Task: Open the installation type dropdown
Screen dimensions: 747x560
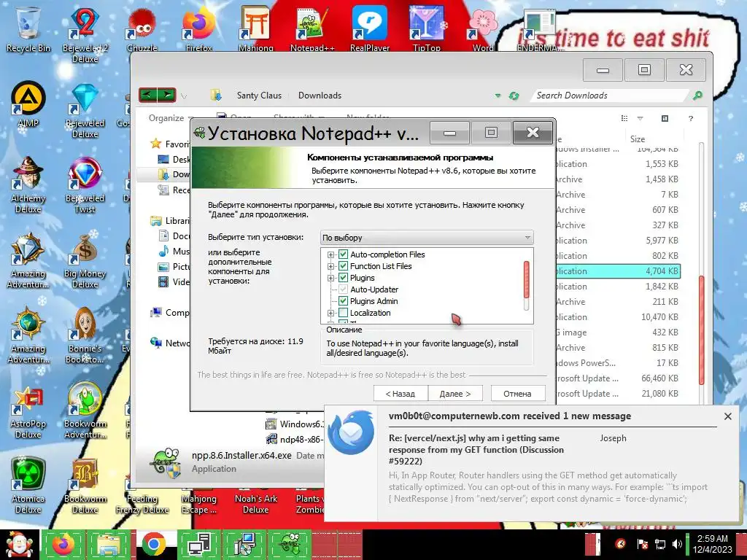Action: (427, 237)
